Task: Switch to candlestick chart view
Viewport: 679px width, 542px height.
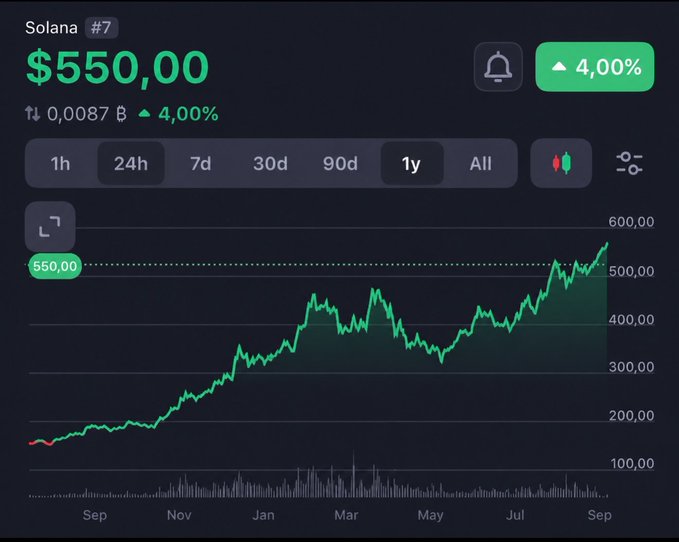Action: (561, 163)
